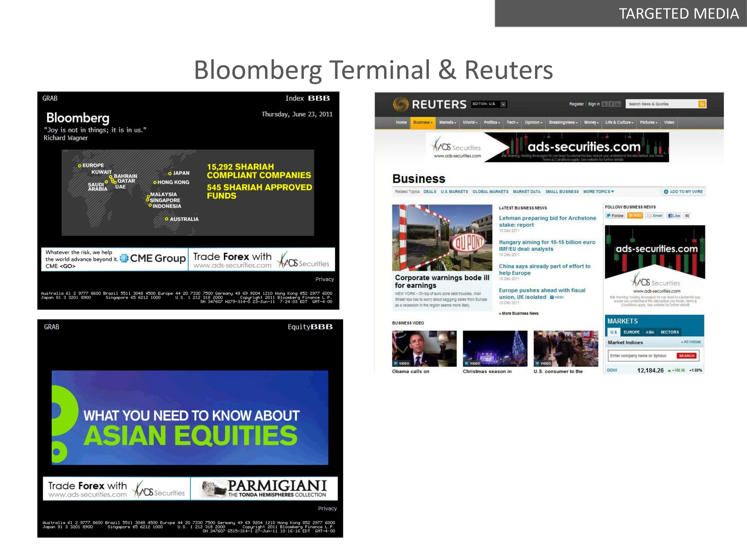Click the Sign In link

click(x=594, y=104)
